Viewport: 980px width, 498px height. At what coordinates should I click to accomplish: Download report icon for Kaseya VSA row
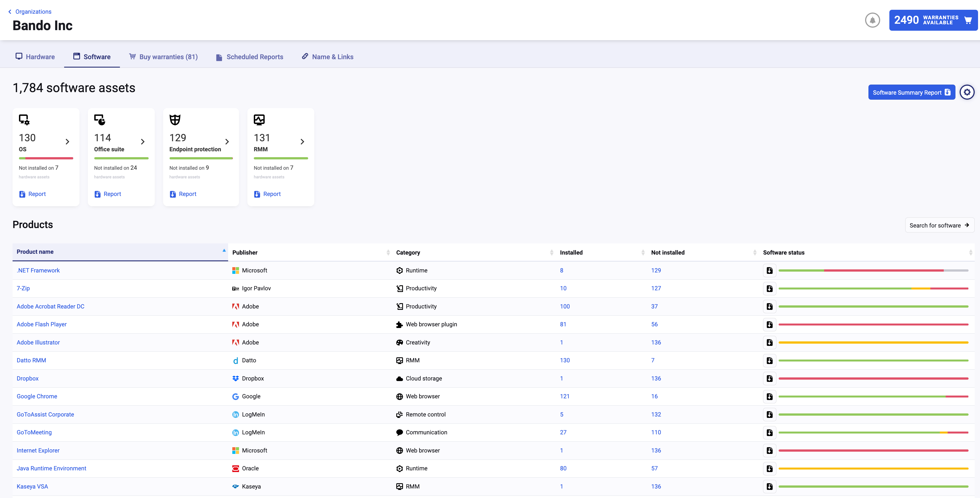point(769,486)
